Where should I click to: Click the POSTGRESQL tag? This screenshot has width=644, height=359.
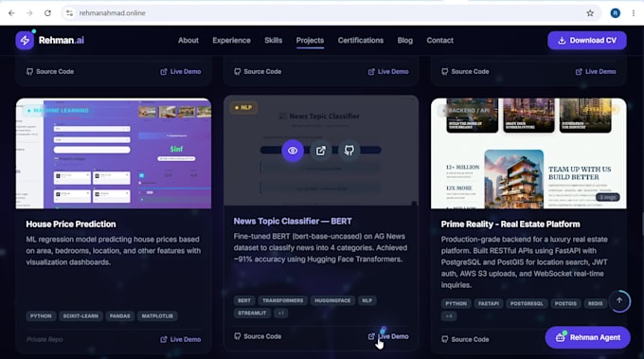click(x=527, y=303)
